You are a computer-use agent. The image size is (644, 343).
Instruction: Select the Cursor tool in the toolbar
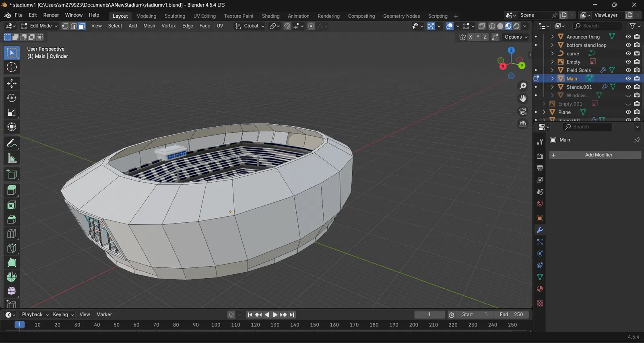pyautogui.click(x=12, y=67)
